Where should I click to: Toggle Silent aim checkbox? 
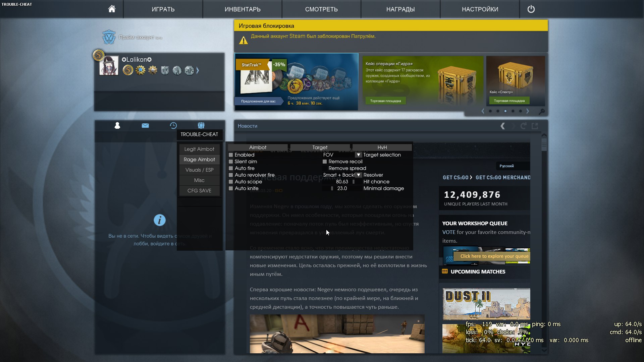pos(231,162)
